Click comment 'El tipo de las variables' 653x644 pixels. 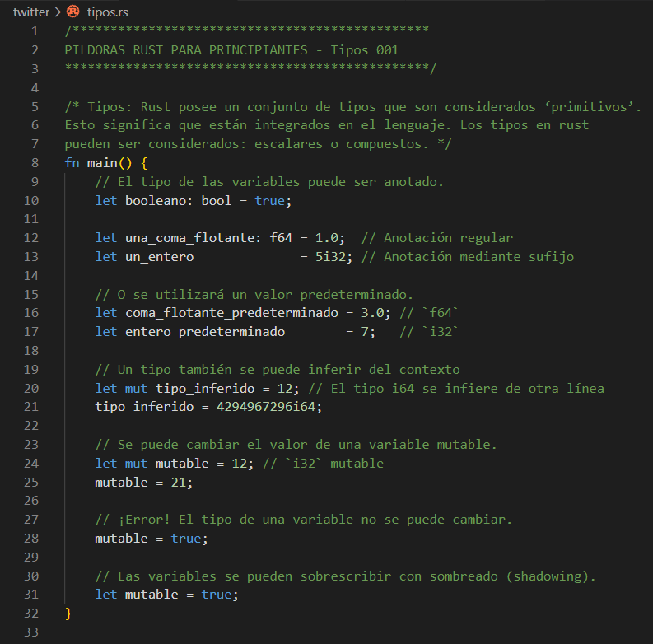(x=208, y=182)
